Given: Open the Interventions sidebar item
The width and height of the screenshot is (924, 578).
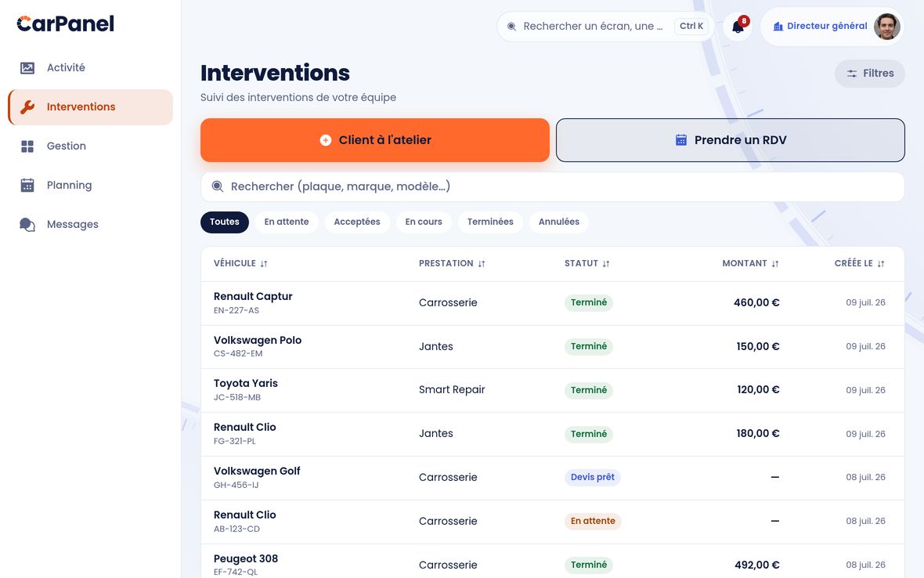Looking at the screenshot, I should (x=90, y=107).
